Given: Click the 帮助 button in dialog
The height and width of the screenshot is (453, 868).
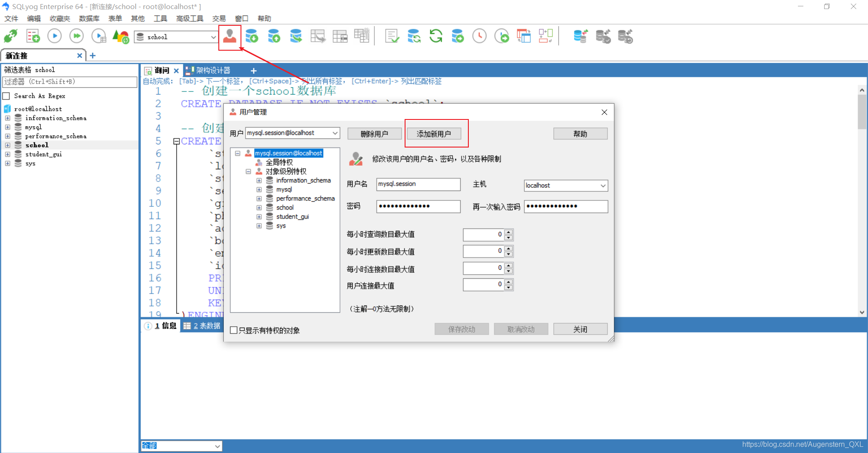Looking at the screenshot, I should point(580,134).
